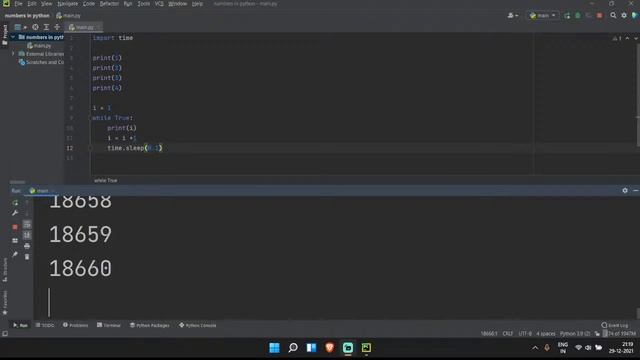The height and width of the screenshot is (360, 640).
Task: Toggle Scroll to End in Run console
Action: pos(27,235)
